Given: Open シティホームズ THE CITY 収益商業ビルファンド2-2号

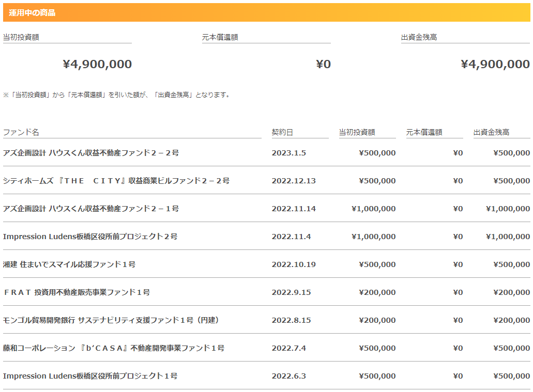Looking at the screenshot, I should (x=116, y=181).
